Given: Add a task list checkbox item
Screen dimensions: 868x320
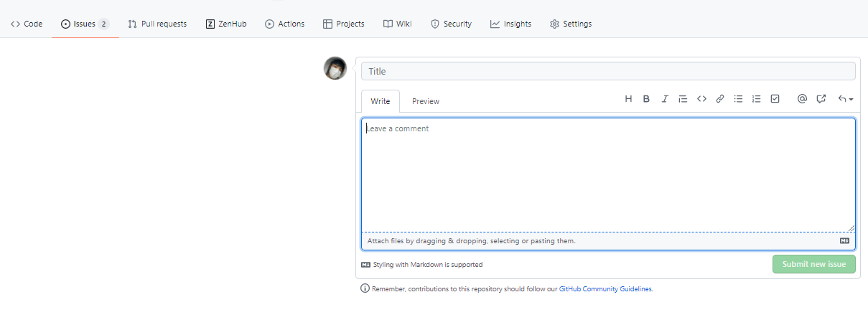Looking at the screenshot, I should coord(775,99).
